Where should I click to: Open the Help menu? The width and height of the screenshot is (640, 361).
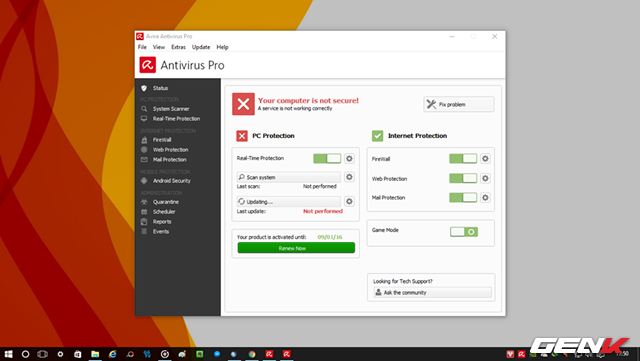222,47
